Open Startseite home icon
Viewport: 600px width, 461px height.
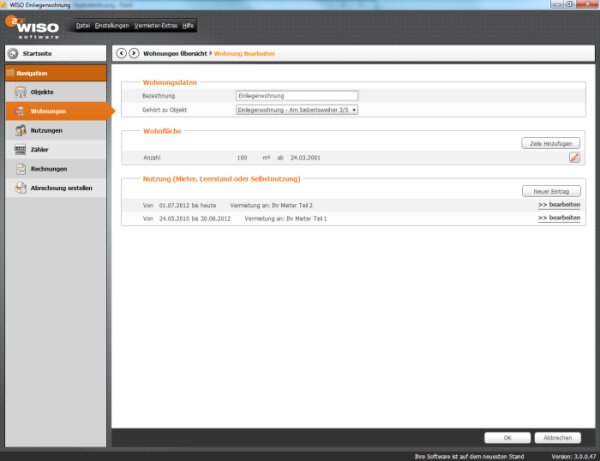tap(13, 52)
